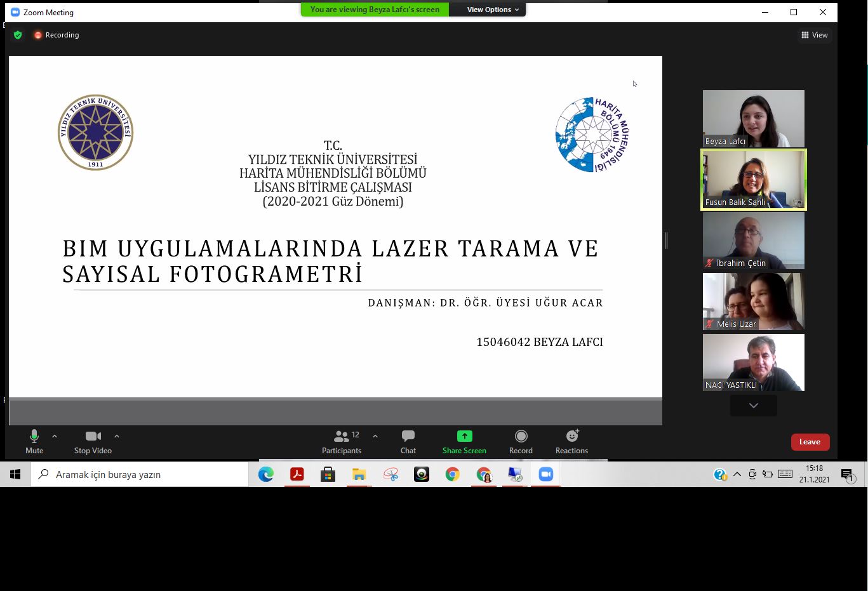Click the text '15046042 BEYZA LAFCI'
This screenshot has width=868, height=591.
pyautogui.click(x=540, y=342)
